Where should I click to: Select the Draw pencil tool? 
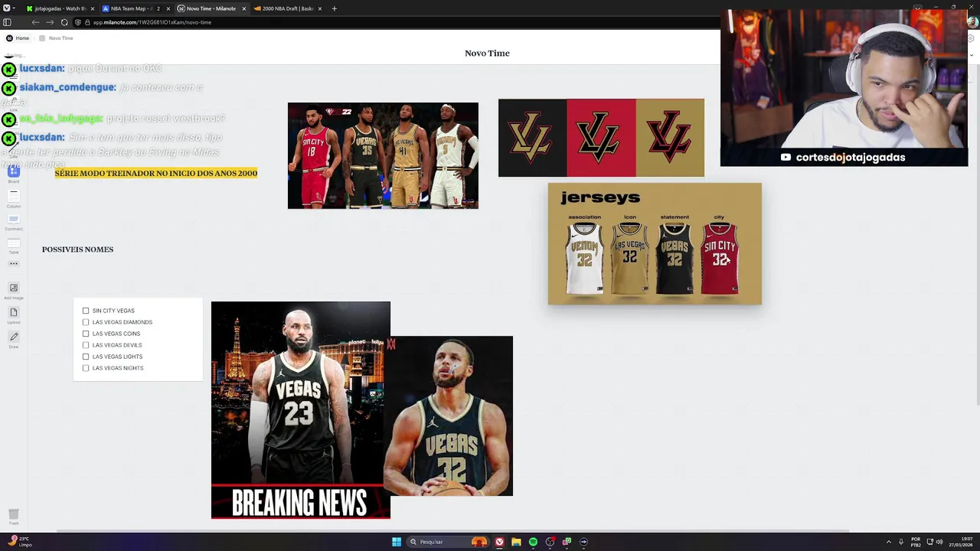pyautogui.click(x=13, y=339)
